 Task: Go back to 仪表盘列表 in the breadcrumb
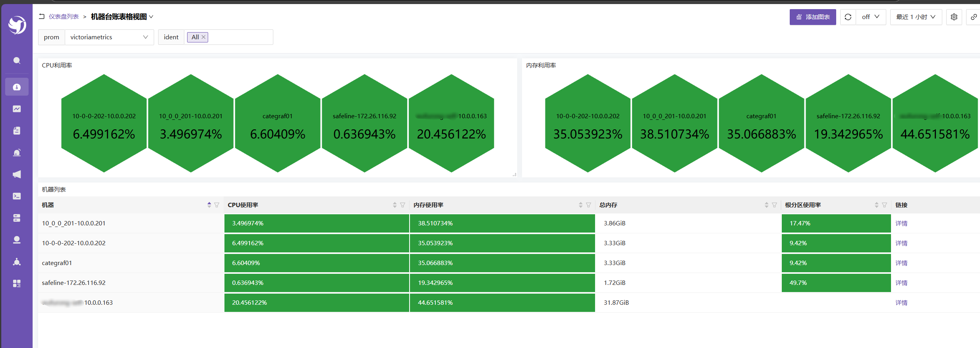pos(64,17)
